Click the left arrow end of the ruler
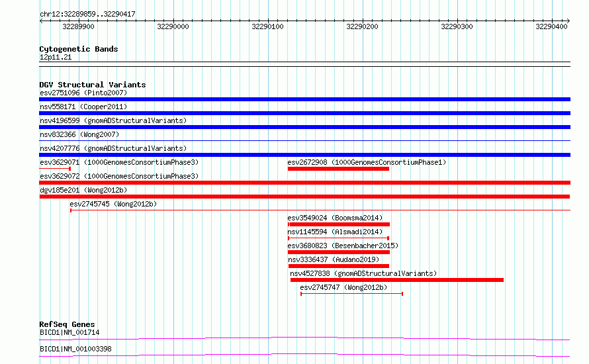Image resolution: width=589 pixels, height=364 pixels. pos(41,21)
